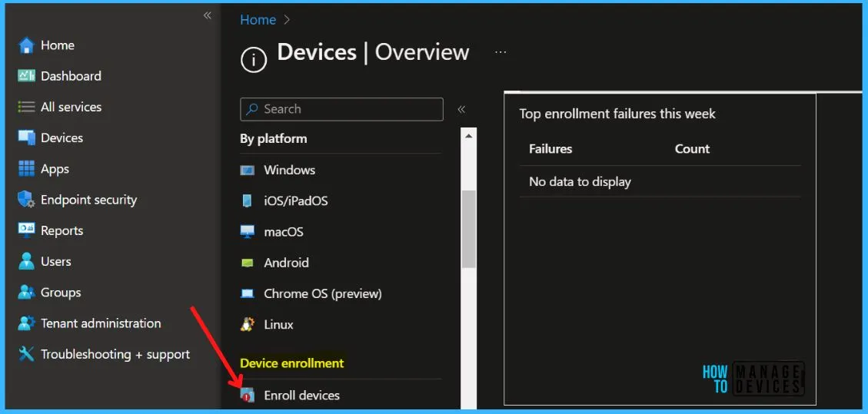
Task: Click the All services list icon
Action: point(26,107)
